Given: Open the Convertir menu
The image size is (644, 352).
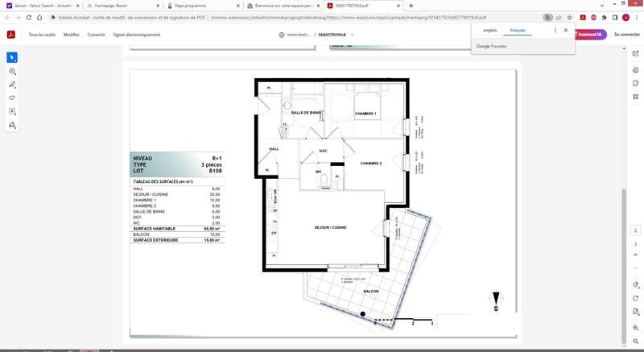Looking at the screenshot, I should 96,35.
